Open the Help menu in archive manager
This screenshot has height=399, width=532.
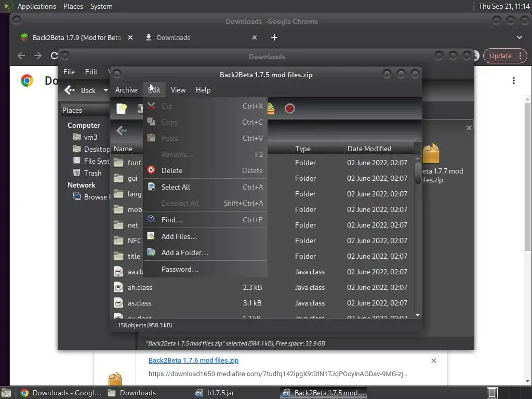tap(203, 90)
